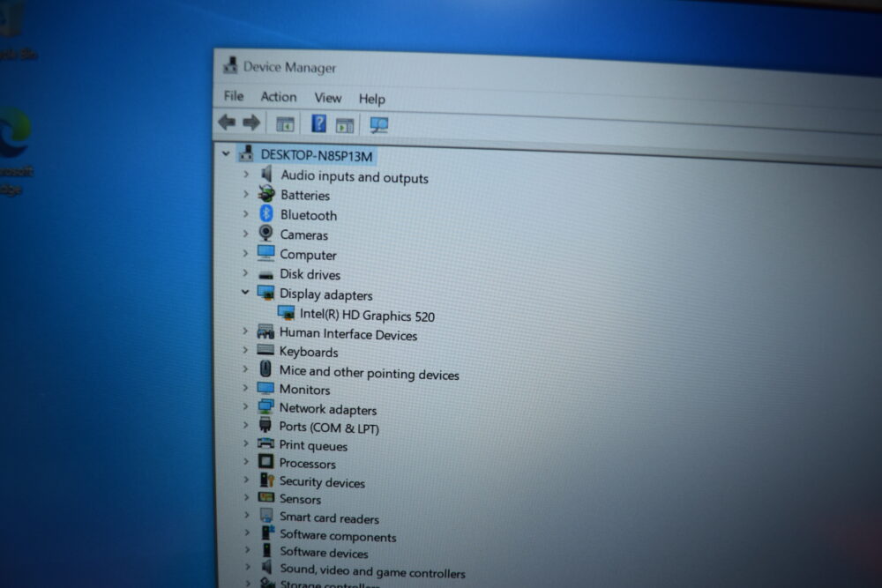Click the Mice and other pointing devices icon
Viewport: 882px width, 588px height.
click(265, 368)
